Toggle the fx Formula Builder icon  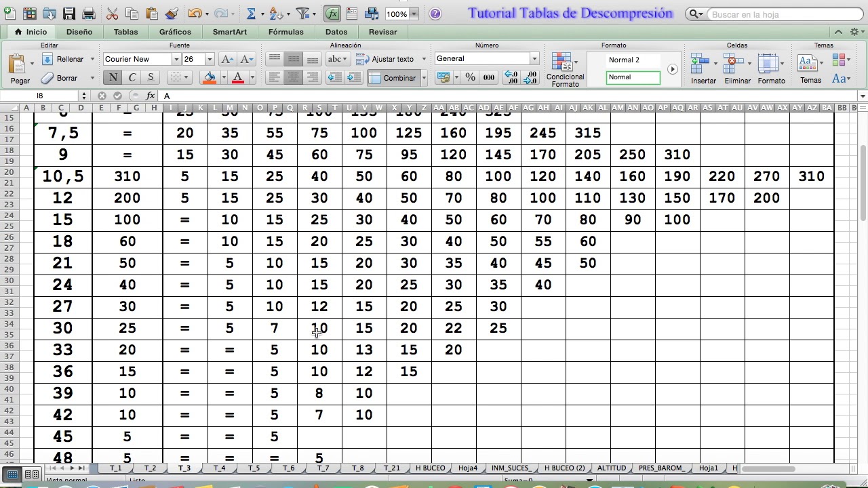click(x=332, y=14)
